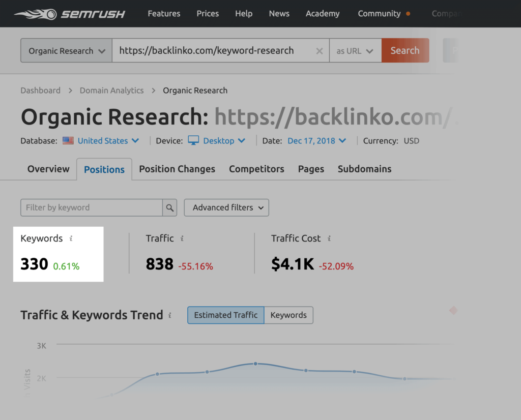
Task: Open Features in the top menu
Action: click(x=164, y=14)
